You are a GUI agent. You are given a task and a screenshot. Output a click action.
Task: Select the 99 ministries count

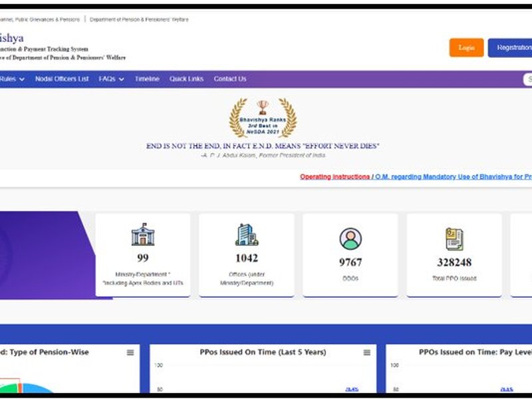(143, 258)
